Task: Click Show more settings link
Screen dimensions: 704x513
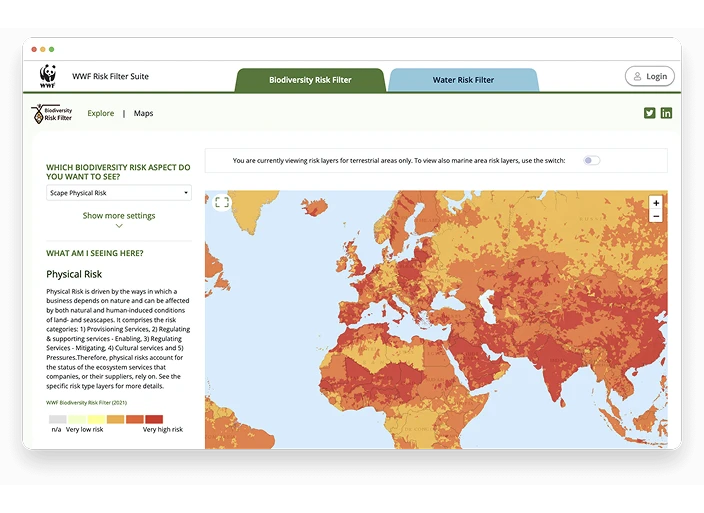Action: pyautogui.click(x=119, y=215)
